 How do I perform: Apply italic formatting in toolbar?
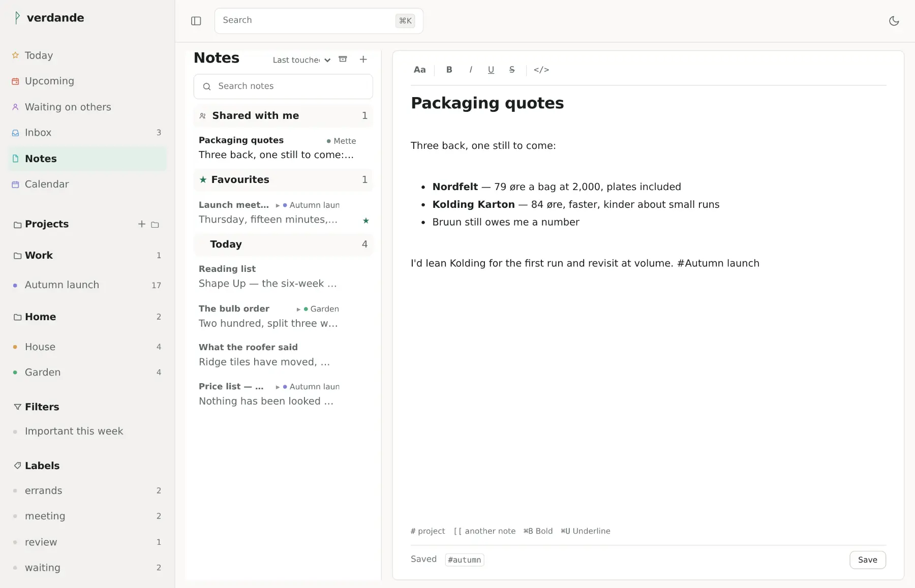[471, 70]
